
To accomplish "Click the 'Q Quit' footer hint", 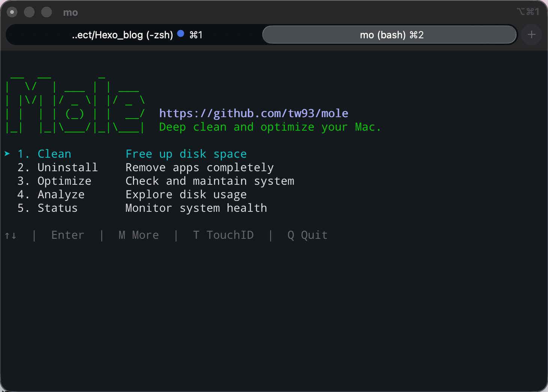I will 307,235.
